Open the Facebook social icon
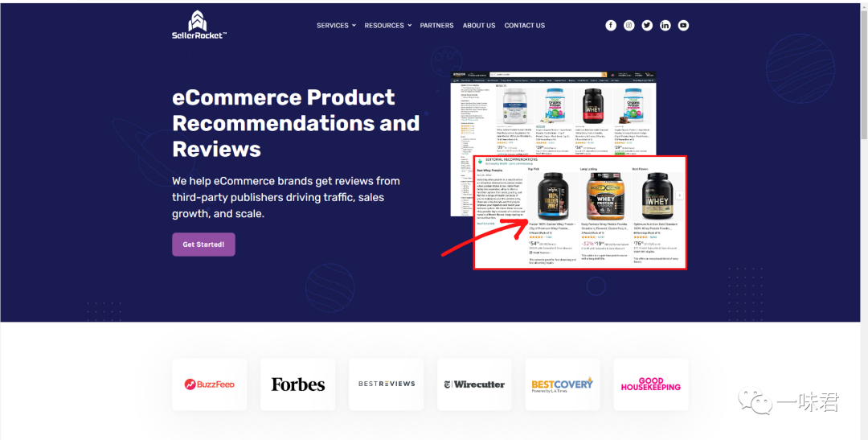The height and width of the screenshot is (440, 868). (x=611, y=26)
